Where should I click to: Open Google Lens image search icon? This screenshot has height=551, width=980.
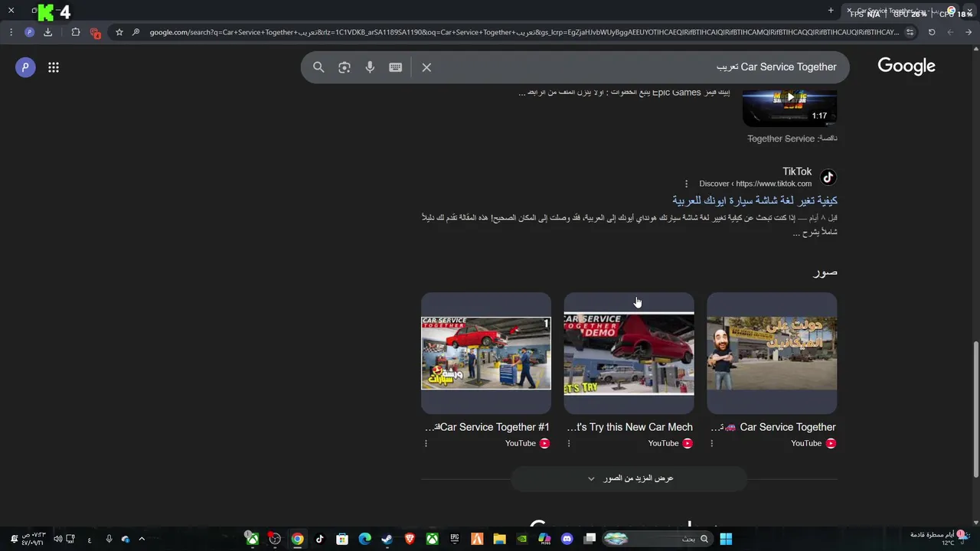coord(345,67)
